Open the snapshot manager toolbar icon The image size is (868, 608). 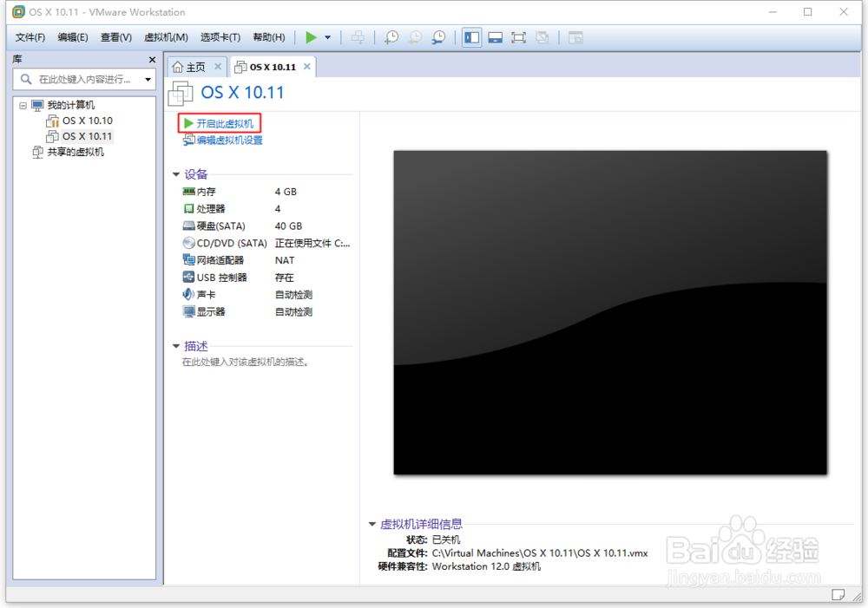pyautogui.click(x=438, y=37)
